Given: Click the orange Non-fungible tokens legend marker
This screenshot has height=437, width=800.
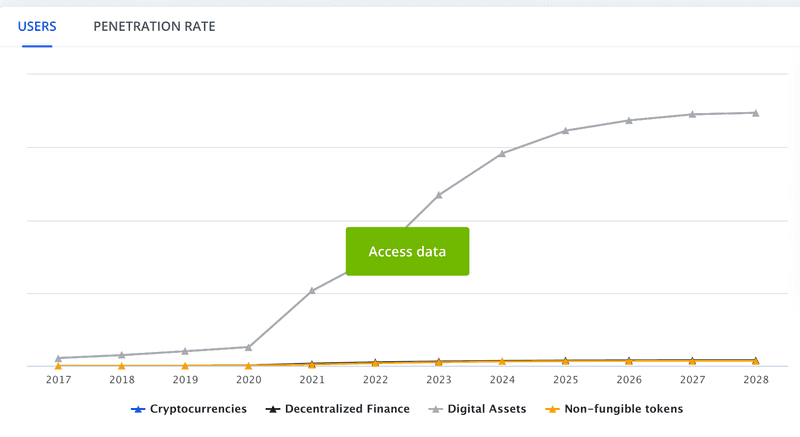Looking at the screenshot, I should [552, 409].
